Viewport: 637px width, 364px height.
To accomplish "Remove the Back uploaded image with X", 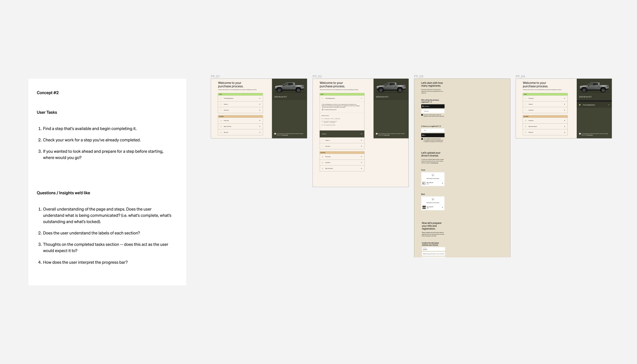I will [442, 208].
